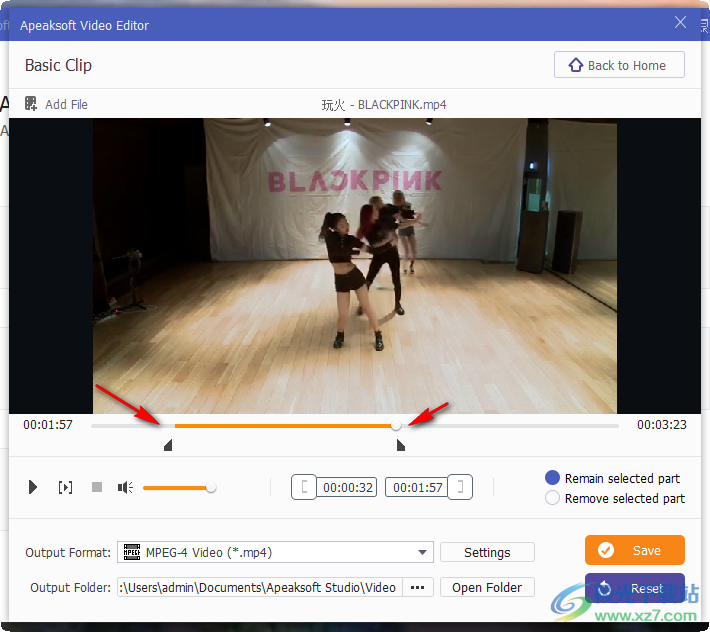710x632 pixels.
Task: Reset the clip settings
Action: (x=634, y=588)
